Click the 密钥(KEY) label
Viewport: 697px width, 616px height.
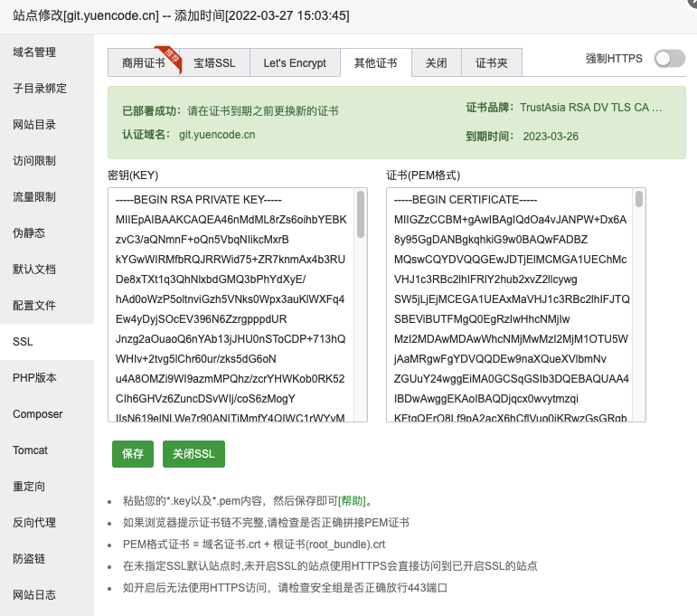tap(133, 175)
